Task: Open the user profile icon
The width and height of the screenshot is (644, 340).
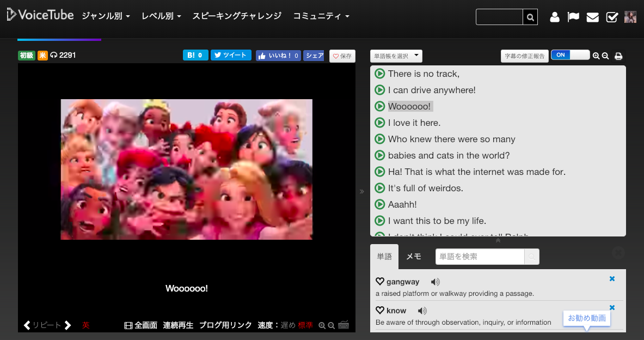Action: [555, 17]
